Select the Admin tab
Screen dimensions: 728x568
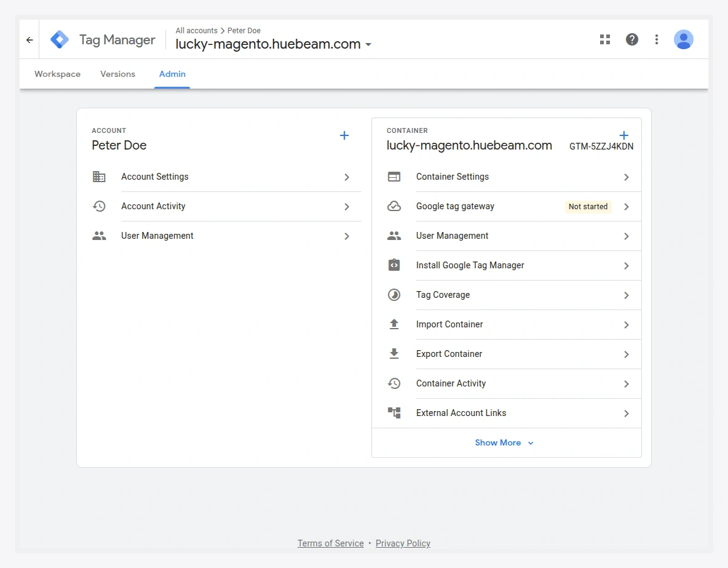pos(172,74)
